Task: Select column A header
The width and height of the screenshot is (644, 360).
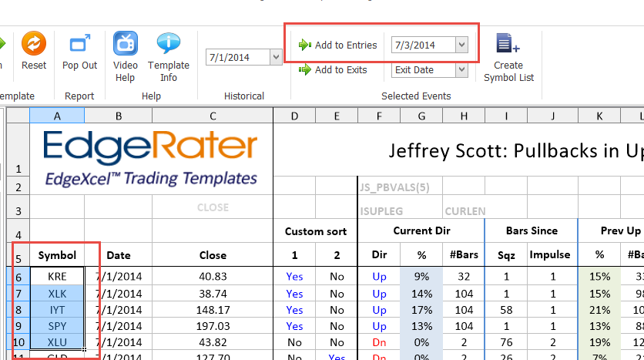Action: pos(57,116)
